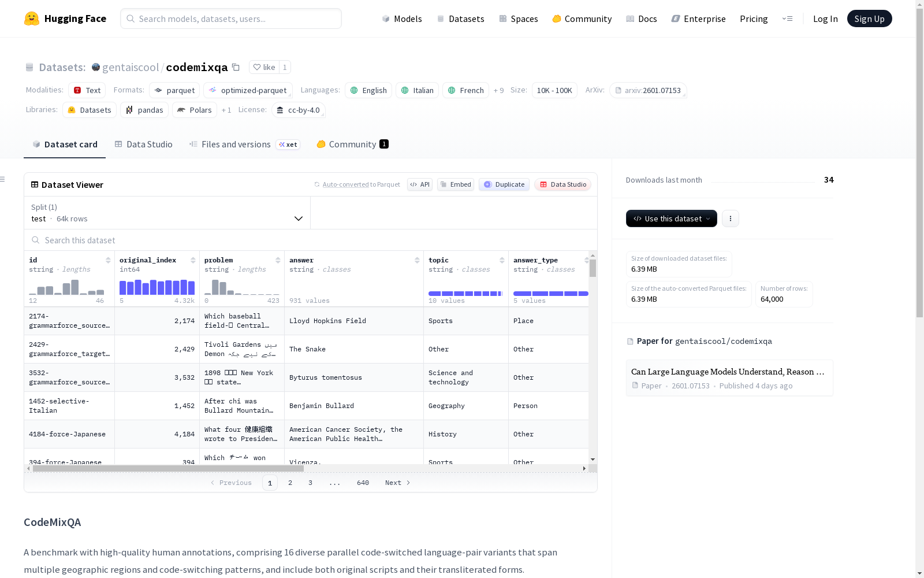
Task: Click the Log In link
Action: (x=825, y=18)
